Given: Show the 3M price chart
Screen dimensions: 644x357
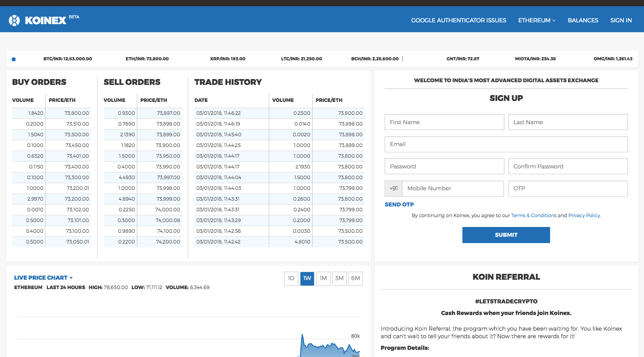Looking at the screenshot, I should point(339,278).
